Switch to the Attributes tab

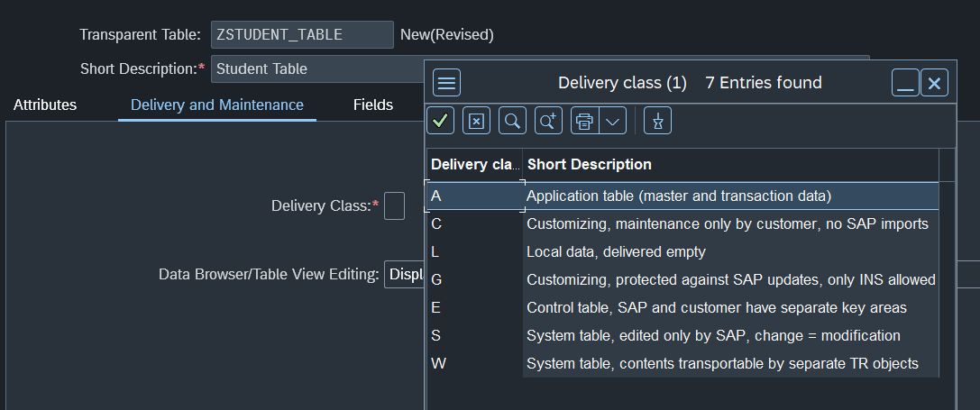(45, 105)
